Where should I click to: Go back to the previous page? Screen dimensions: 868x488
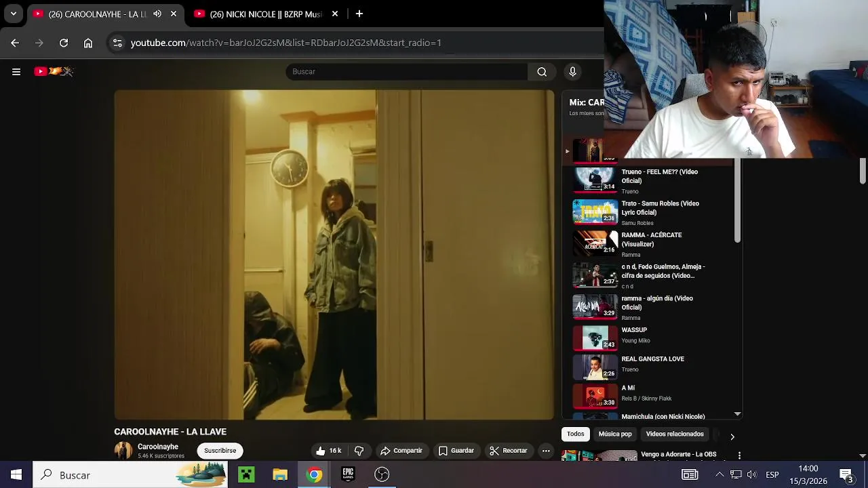[15, 43]
